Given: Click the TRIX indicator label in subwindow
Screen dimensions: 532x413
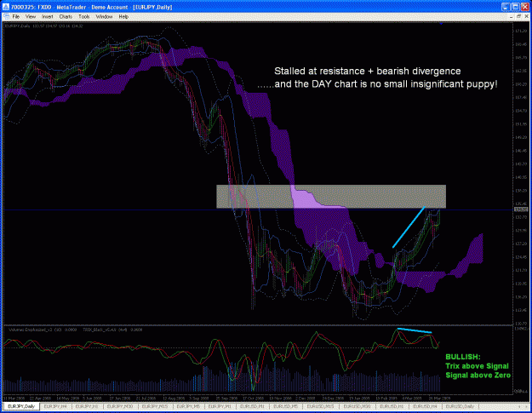Looking at the screenshot, I should 112,330.
